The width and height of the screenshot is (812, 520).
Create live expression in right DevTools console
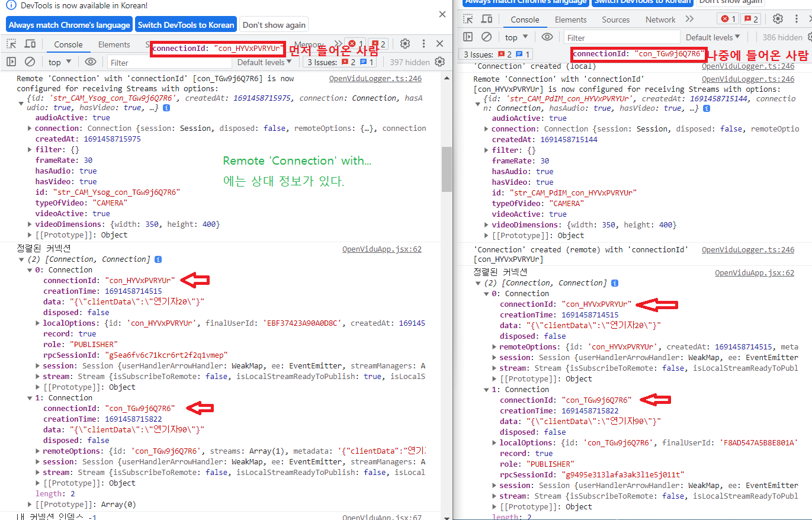547,37
